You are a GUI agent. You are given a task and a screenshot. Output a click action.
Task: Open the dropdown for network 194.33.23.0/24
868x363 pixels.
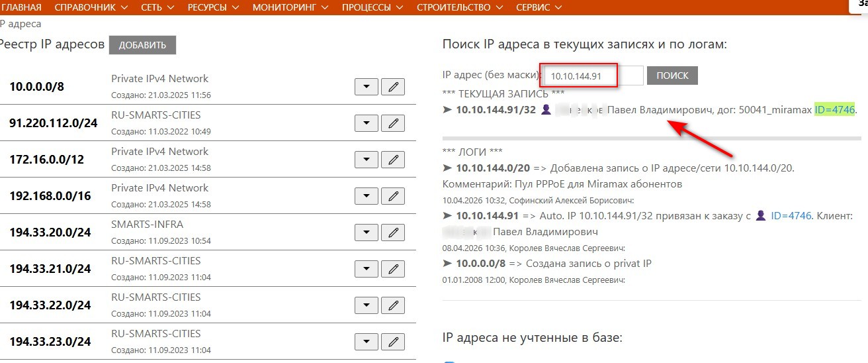[x=367, y=342]
